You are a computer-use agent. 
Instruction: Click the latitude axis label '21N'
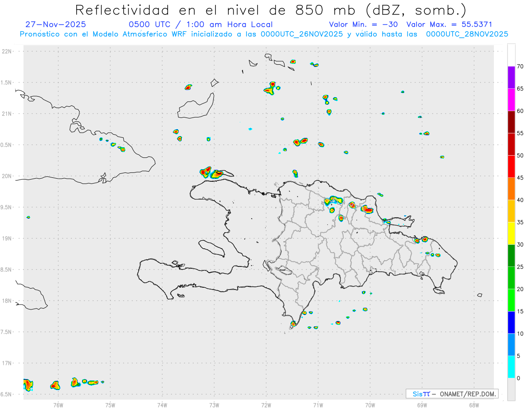tap(7, 114)
